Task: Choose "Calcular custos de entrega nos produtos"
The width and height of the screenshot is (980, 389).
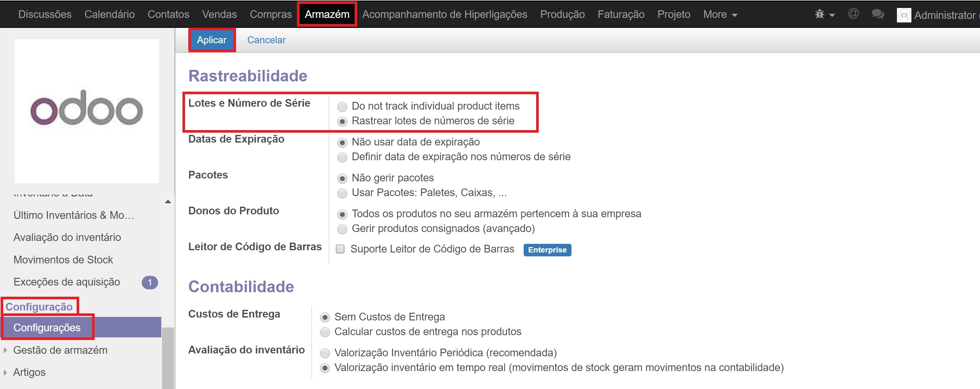Action: pos(325,332)
